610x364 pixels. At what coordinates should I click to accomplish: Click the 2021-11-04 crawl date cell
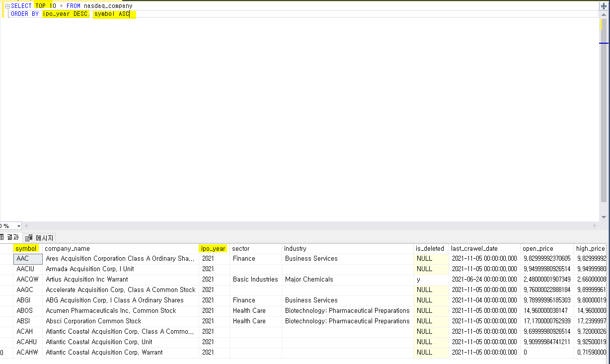tap(484, 300)
